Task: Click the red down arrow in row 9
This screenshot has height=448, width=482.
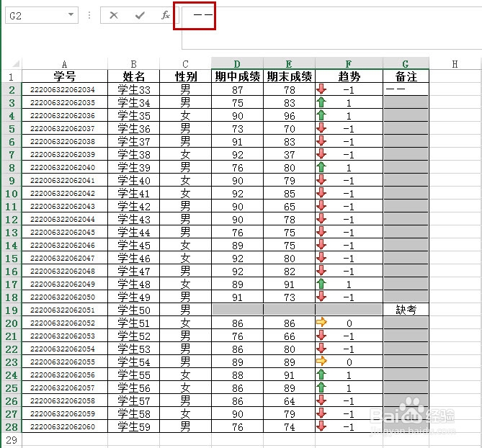Action: point(321,180)
